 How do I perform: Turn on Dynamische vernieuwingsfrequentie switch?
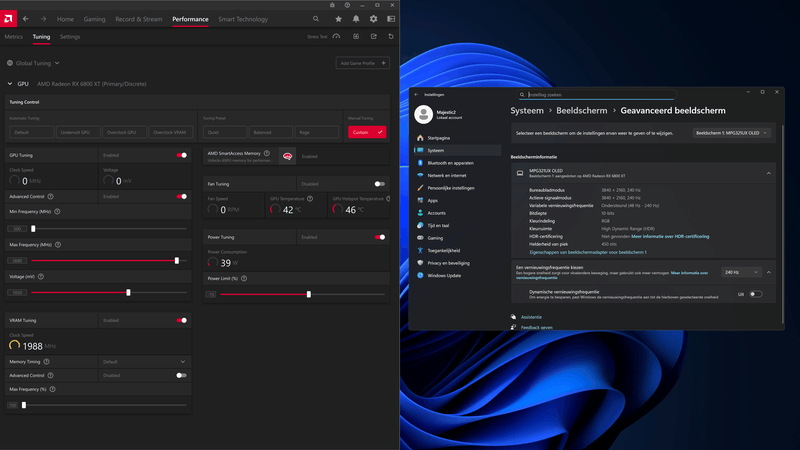click(x=756, y=294)
